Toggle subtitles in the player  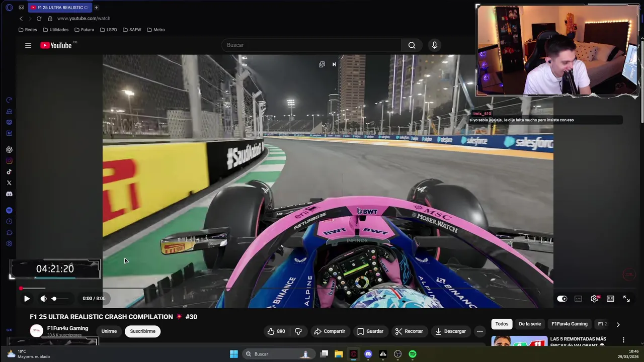point(578,299)
